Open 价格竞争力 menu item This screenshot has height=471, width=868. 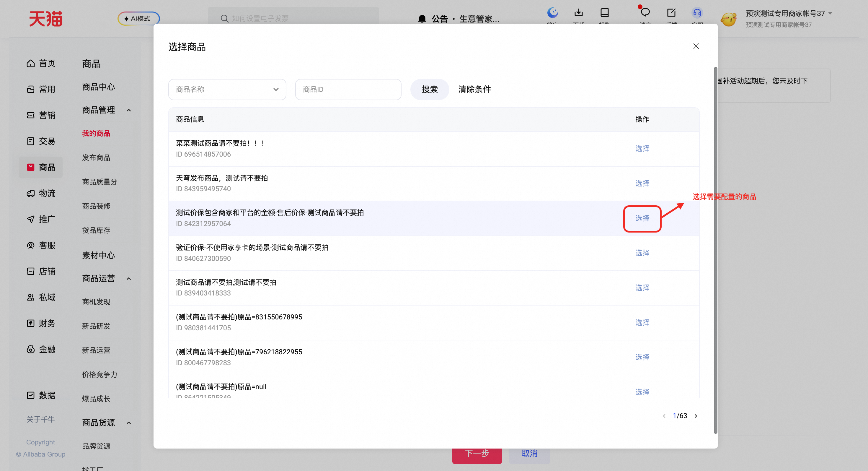[100, 375]
